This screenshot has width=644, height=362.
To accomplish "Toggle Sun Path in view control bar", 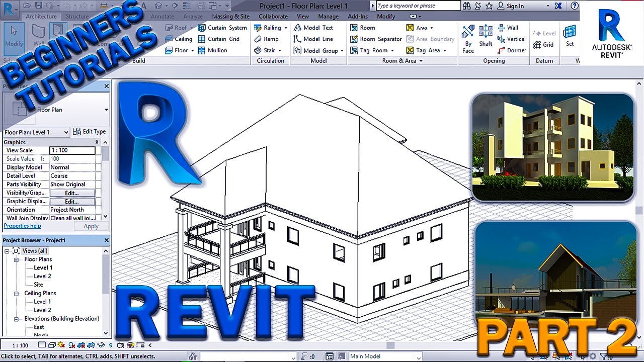I will click(62, 345).
